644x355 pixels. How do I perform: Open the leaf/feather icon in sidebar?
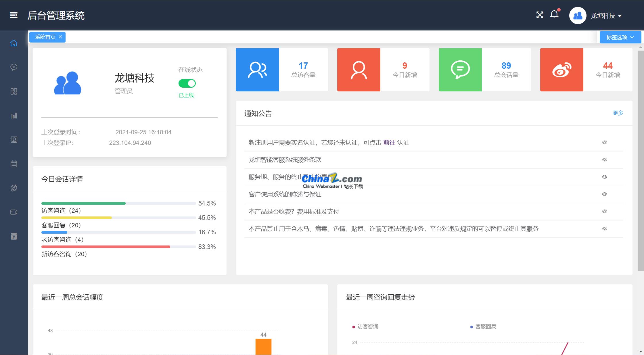[14, 188]
